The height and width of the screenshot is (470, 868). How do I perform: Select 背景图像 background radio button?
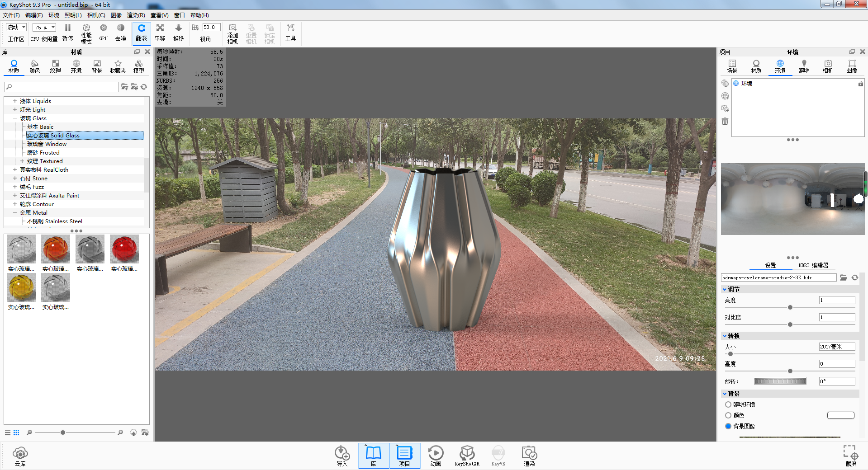tap(728, 426)
